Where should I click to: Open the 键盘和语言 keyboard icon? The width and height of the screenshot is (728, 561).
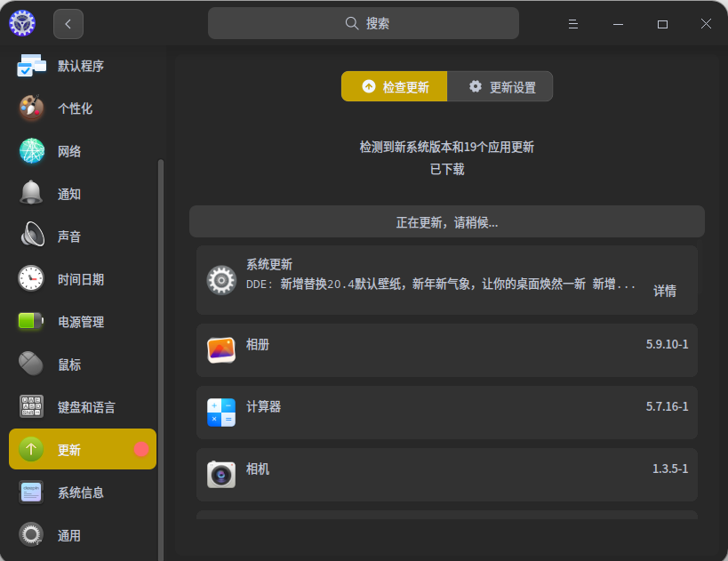pyautogui.click(x=31, y=406)
